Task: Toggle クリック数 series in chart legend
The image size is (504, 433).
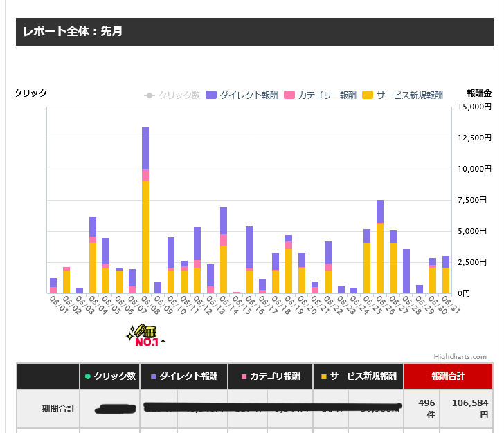Action: [x=172, y=95]
